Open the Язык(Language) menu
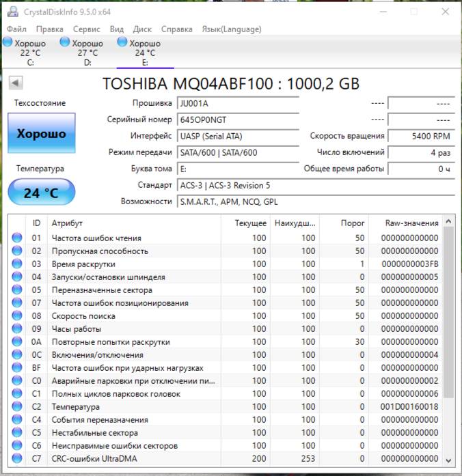The height and width of the screenshot is (476, 462). coord(231,29)
